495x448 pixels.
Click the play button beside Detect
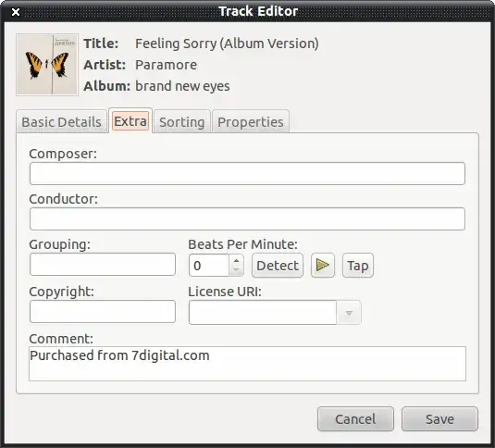tap(322, 266)
